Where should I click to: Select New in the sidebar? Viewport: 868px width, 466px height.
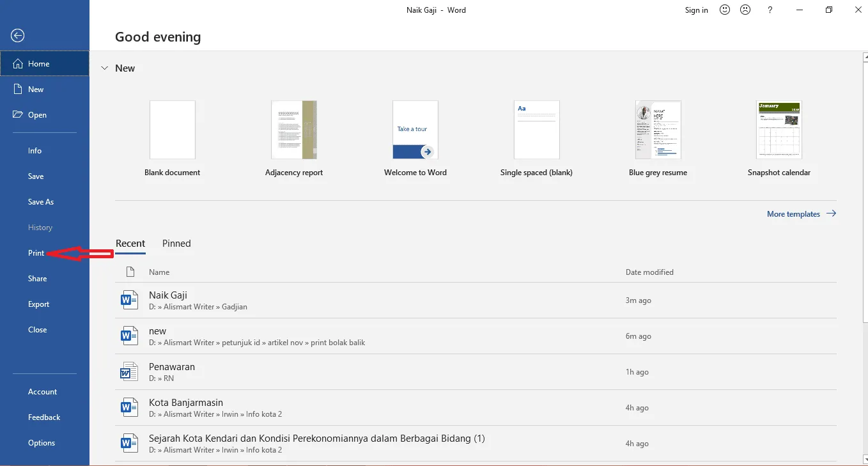[45, 89]
